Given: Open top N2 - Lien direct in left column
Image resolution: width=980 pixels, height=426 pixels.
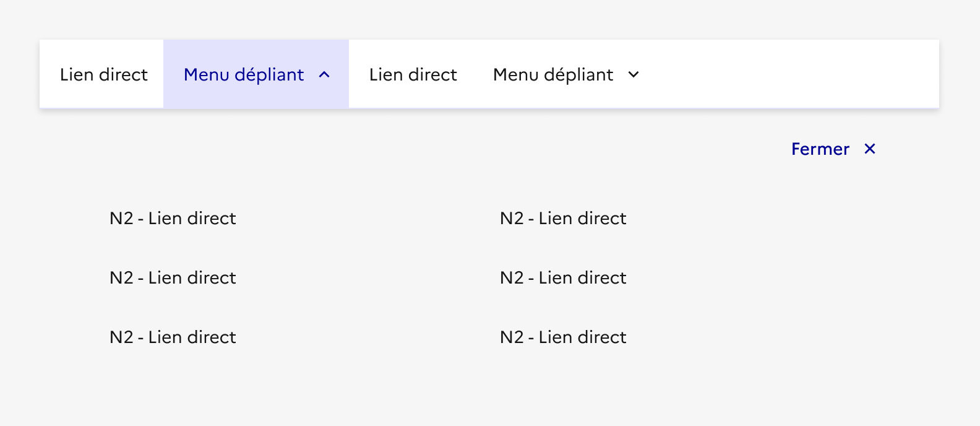Looking at the screenshot, I should [x=173, y=219].
